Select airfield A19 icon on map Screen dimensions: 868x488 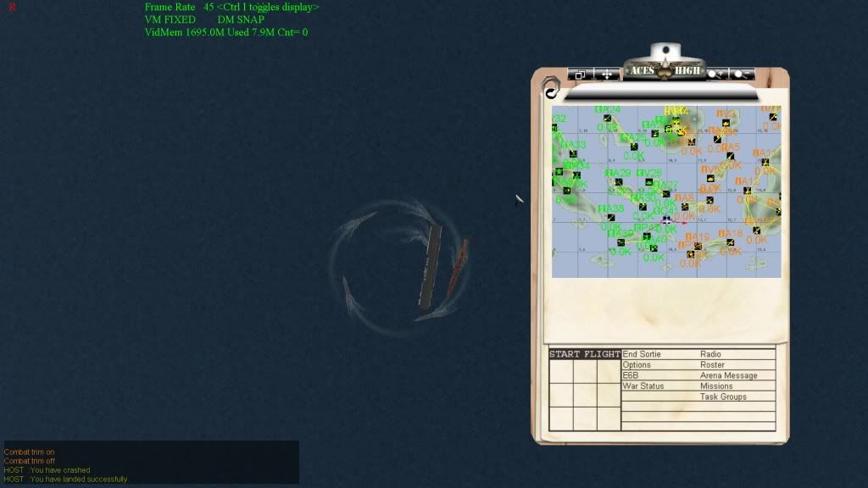coord(698,246)
